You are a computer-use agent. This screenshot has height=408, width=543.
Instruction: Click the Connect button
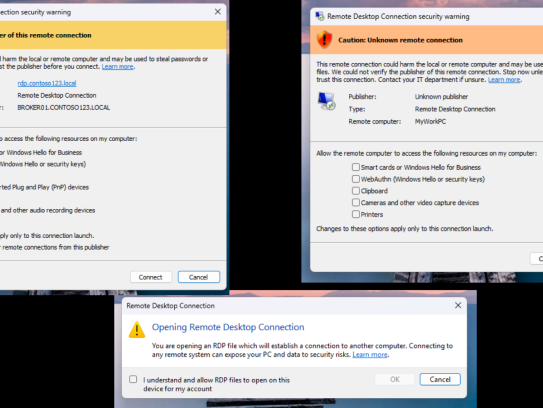tap(151, 277)
